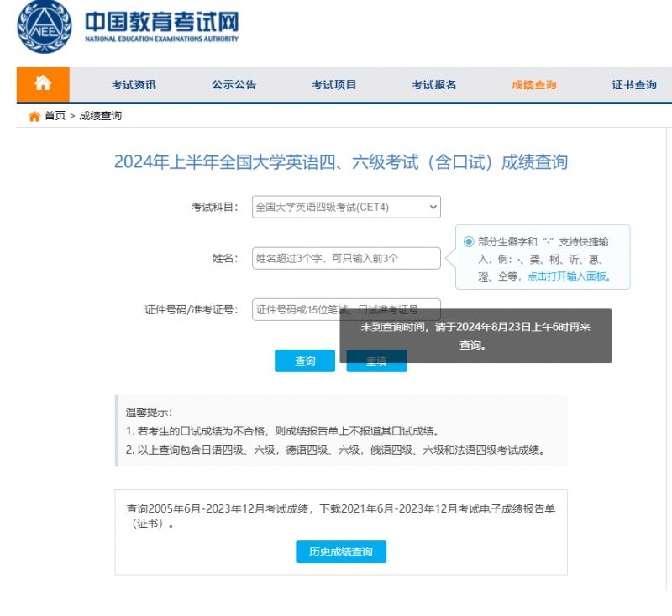Focus the 证件号码/准考证号 input field
The image size is (672, 616).
point(346,309)
